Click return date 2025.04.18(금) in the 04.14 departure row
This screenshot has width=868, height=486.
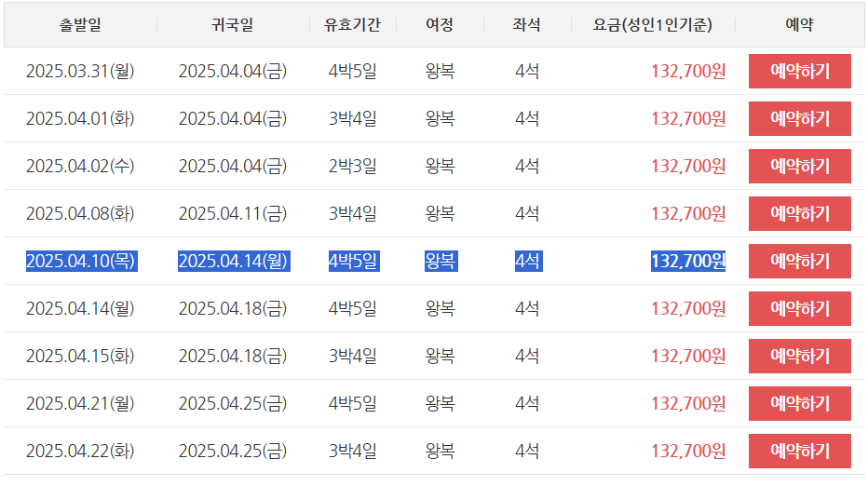(233, 308)
